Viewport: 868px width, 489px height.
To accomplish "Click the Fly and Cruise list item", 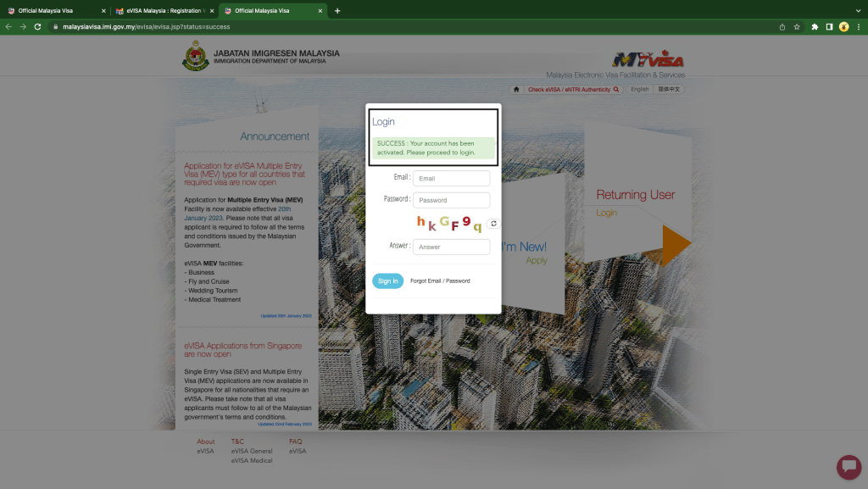I will tap(207, 281).
